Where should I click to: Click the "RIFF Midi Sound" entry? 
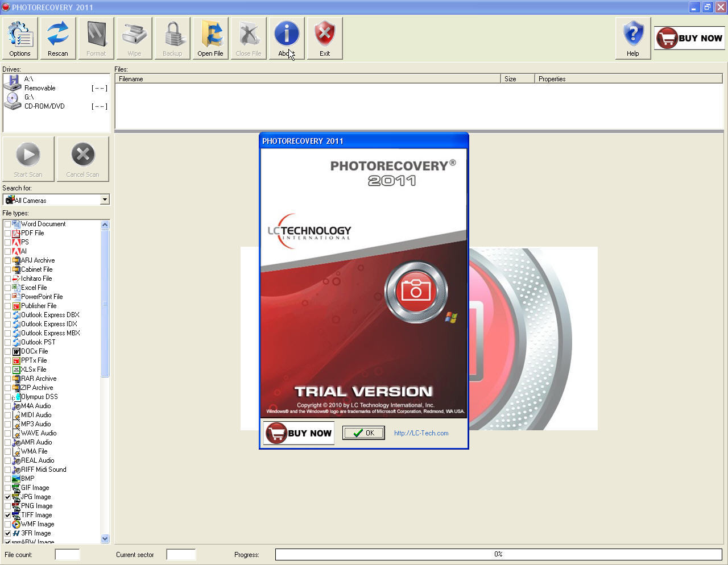tap(44, 470)
